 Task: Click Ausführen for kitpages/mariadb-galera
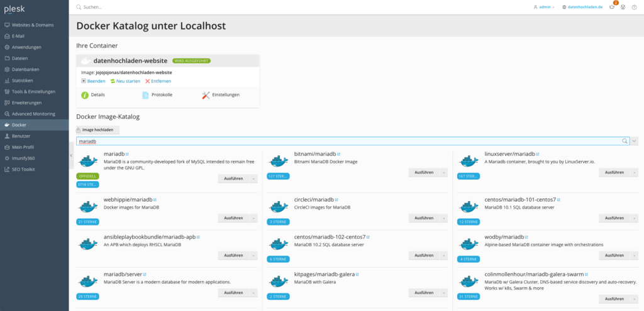(x=424, y=293)
